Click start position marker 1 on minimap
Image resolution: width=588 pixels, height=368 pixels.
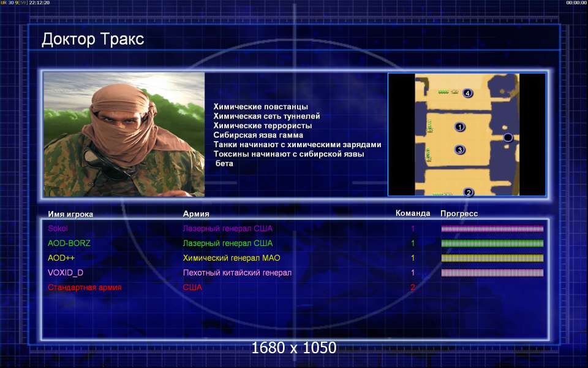tap(460, 128)
